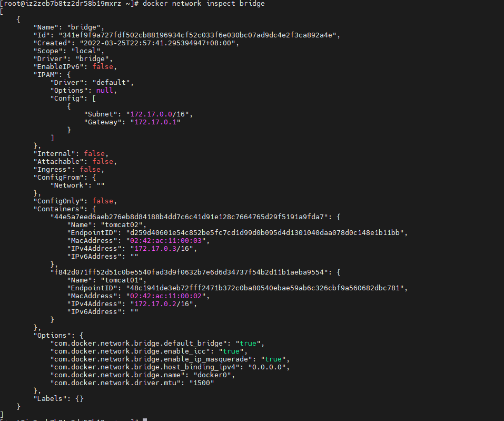Image resolution: width=504 pixels, height=421 pixels.
Task: Click the default_bridge option line
Action: [x=157, y=344]
